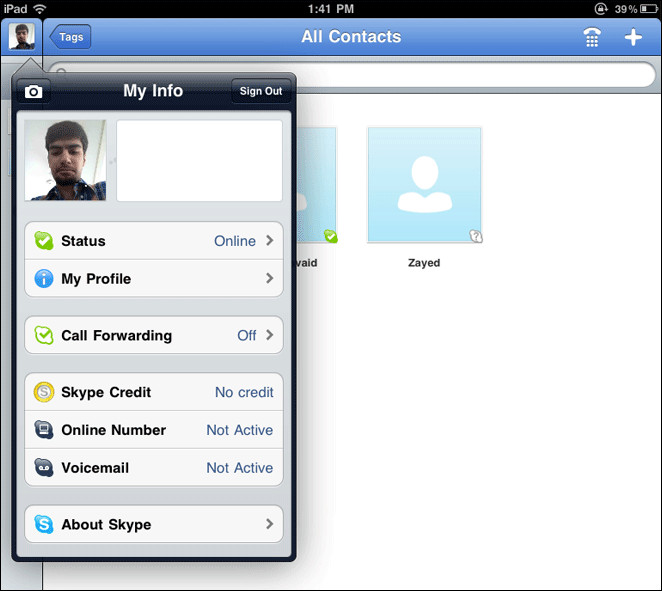This screenshot has height=591, width=662.
Task: Open Skype Credit row
Action: 154,392
